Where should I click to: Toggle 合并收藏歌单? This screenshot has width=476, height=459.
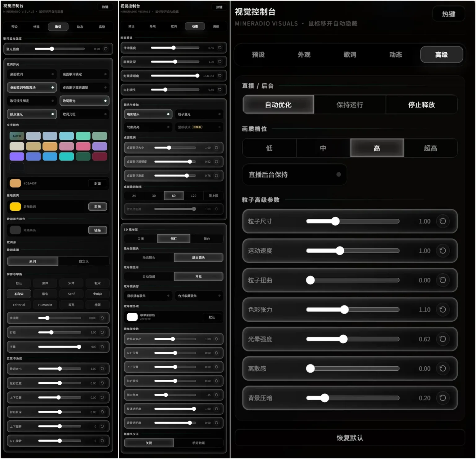[199, 296]
